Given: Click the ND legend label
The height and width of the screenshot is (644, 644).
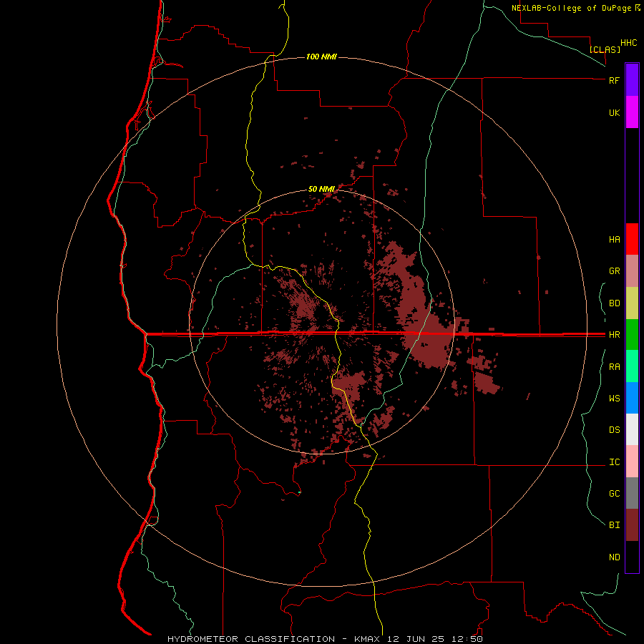Looking at the screenshot, I should (614, 557).
